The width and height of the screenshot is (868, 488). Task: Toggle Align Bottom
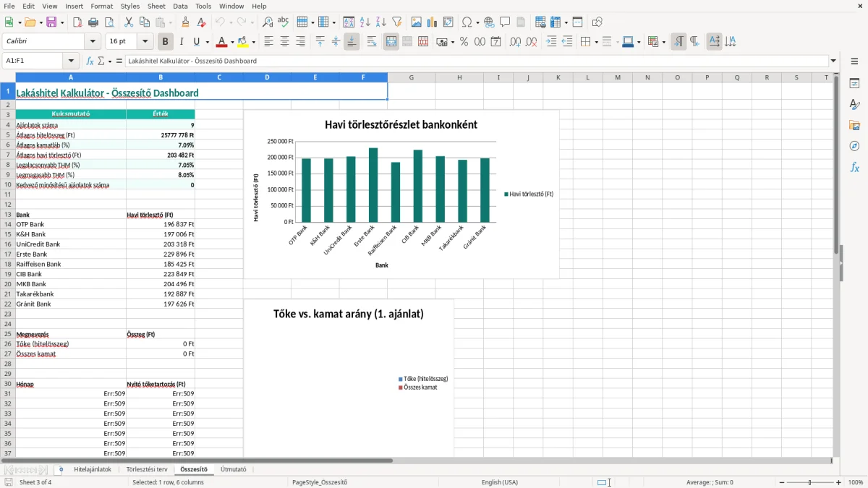352,42
